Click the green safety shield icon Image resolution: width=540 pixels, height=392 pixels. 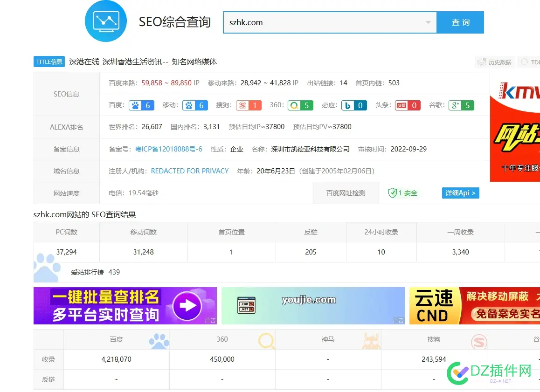[392, 193]
